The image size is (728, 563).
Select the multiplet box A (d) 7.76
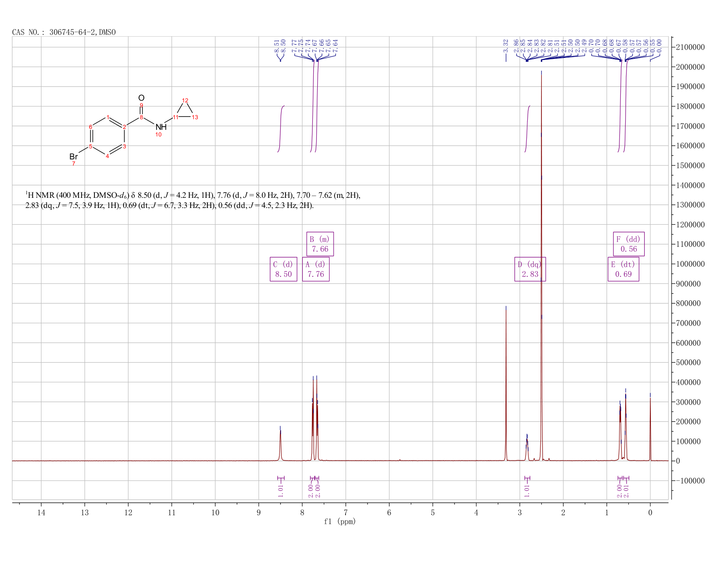(x=316, y=269)
